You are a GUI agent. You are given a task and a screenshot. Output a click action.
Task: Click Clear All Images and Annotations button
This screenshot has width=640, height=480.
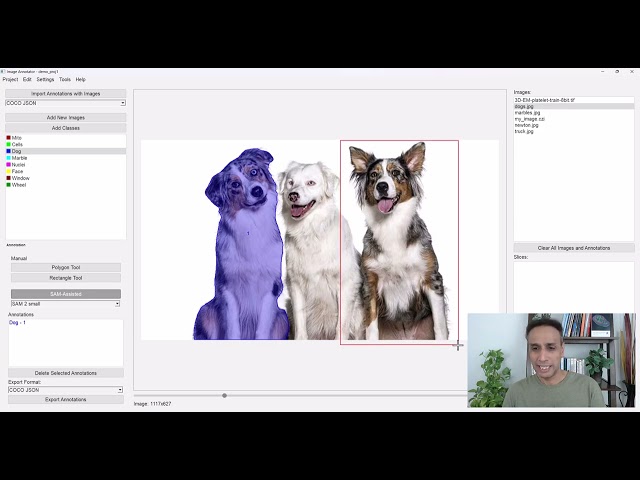[574, 248]
